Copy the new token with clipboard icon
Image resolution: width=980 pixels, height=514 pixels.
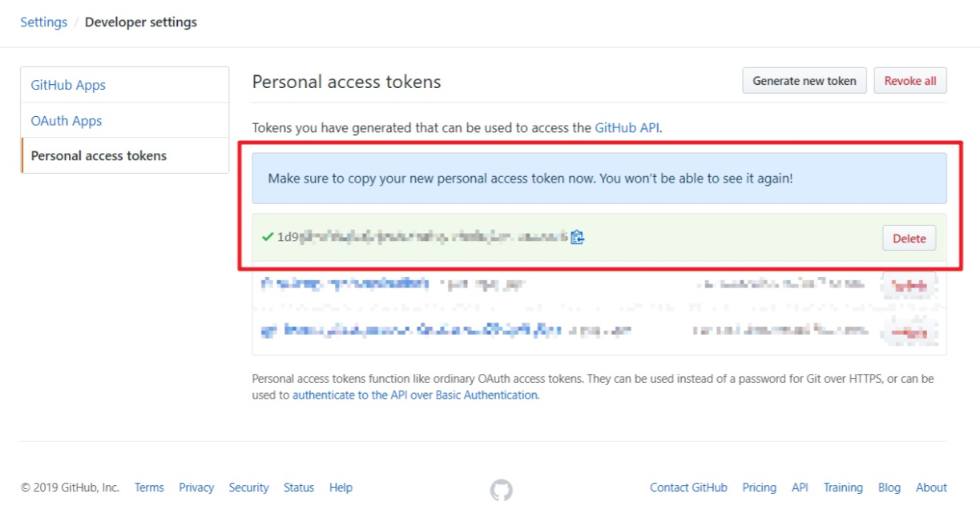point(577,237)
